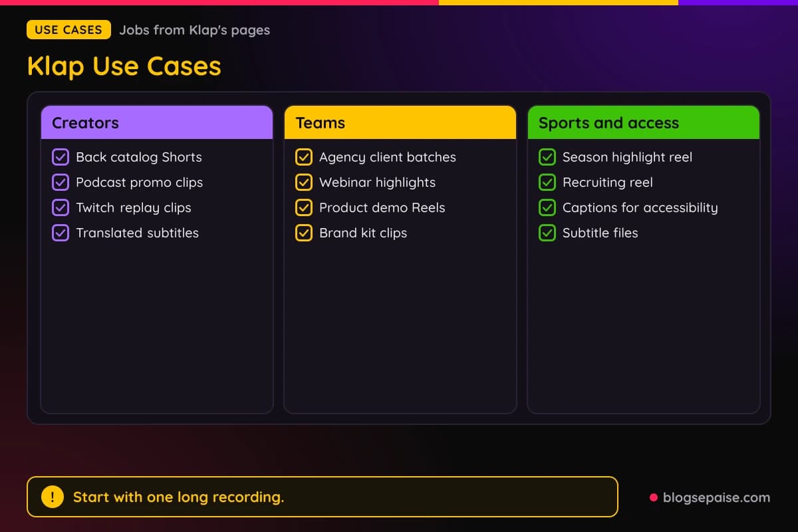Click the 'Season highlight reel' text

coord(627,158)
